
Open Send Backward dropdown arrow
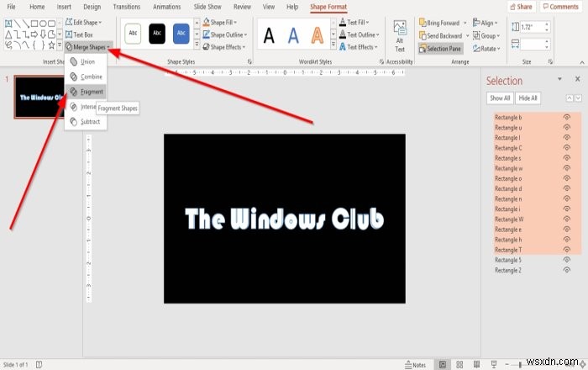click(x=467, y=35)
